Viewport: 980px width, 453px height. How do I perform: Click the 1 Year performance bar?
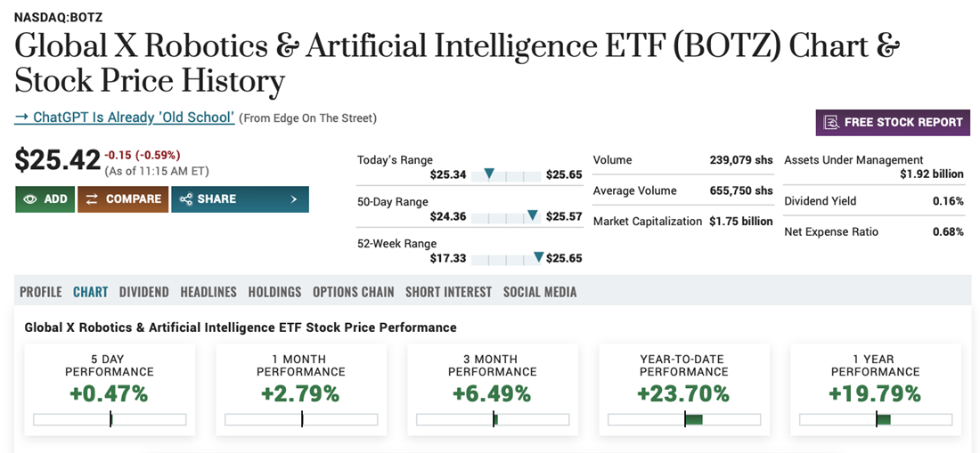click(876, 420)
